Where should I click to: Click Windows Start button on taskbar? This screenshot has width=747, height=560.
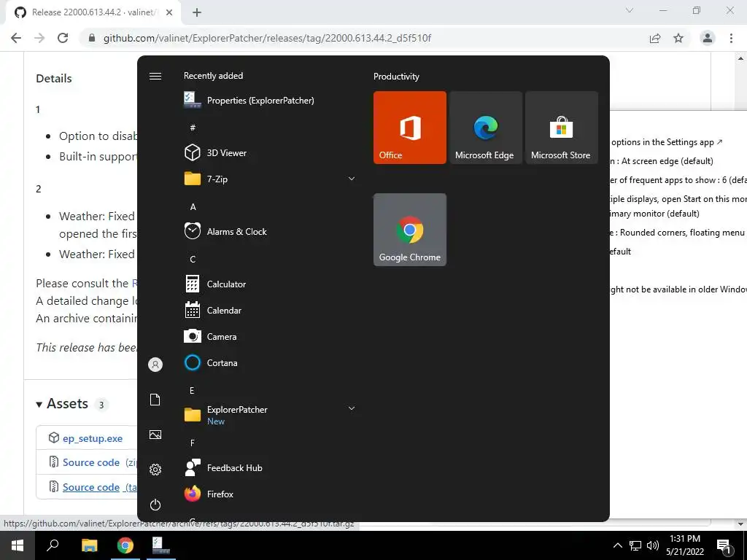point(18,545)
